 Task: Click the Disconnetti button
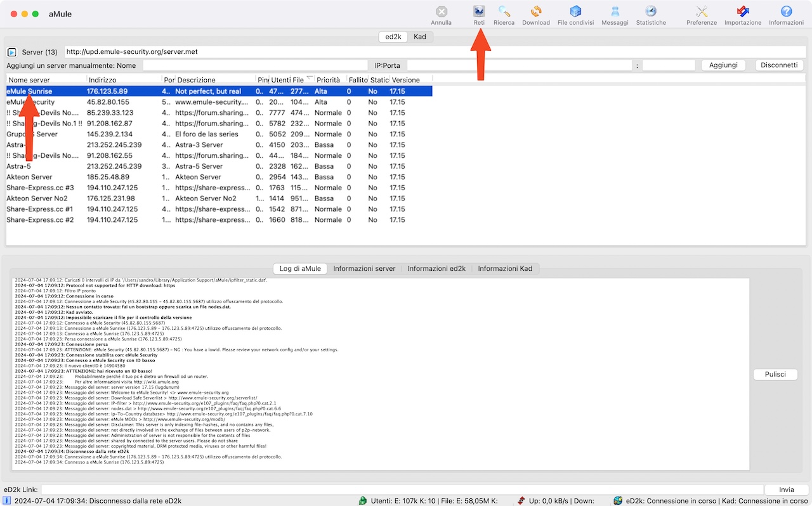click(x=779, y=65)
